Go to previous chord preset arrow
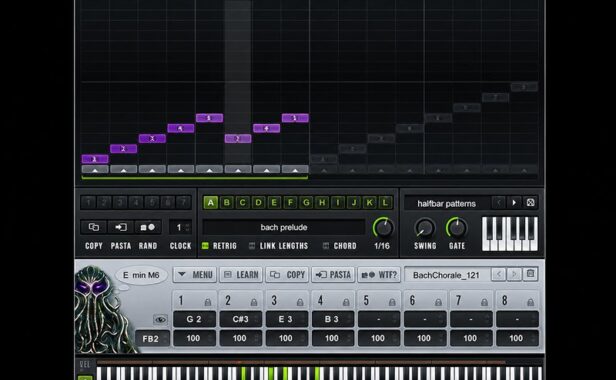Viewport: 616px width, 380px height. pos(499,274)
